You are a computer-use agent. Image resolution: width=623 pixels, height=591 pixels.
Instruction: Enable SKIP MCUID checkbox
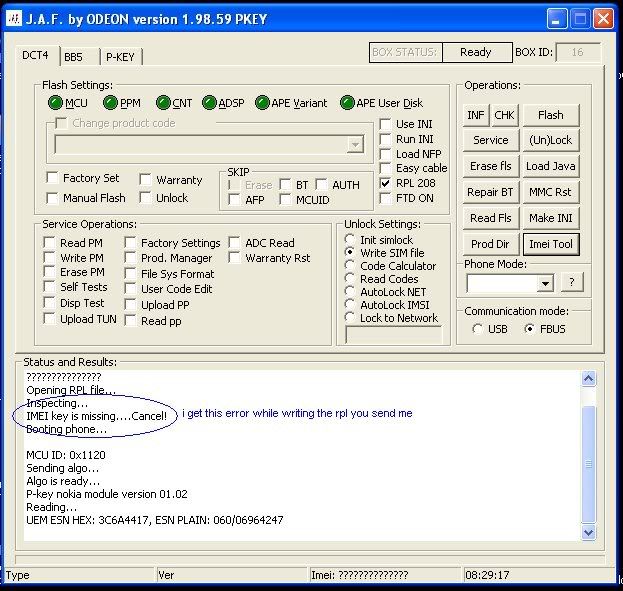tap(285, 200)
